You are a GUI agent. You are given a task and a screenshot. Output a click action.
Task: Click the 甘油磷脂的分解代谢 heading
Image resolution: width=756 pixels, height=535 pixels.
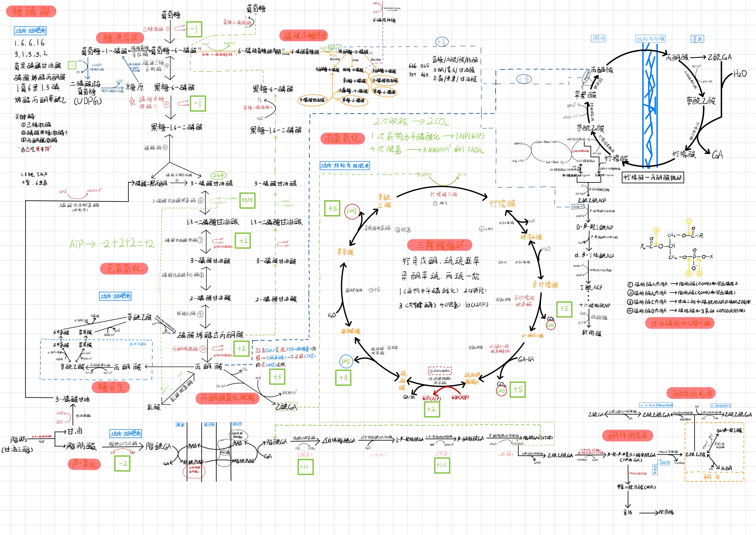(x=680, y=323)
